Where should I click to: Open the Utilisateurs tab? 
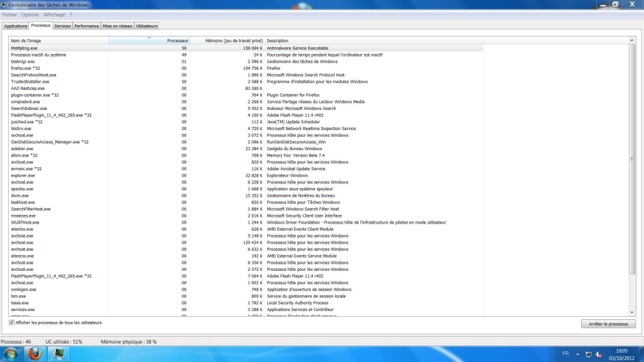147,26
